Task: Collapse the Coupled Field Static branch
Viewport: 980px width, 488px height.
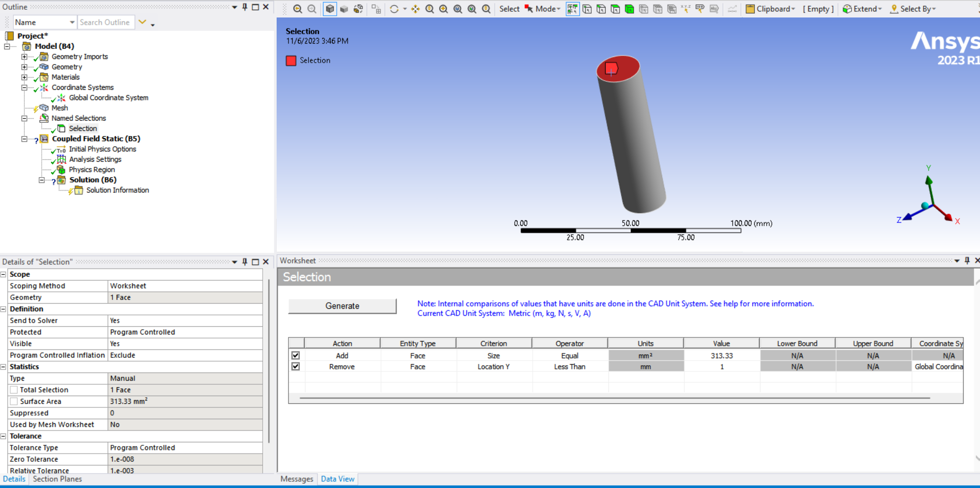Action: coord(25,139)
